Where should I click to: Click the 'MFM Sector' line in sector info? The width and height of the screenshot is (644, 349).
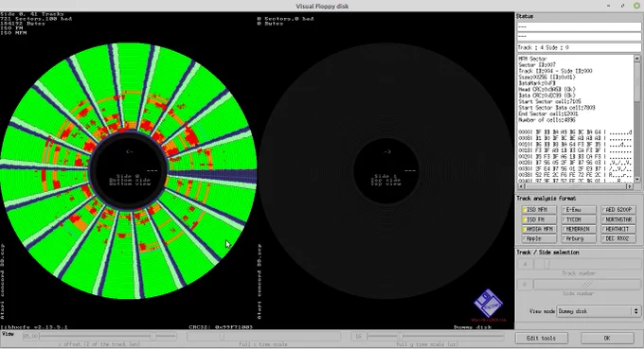point(532,59)
